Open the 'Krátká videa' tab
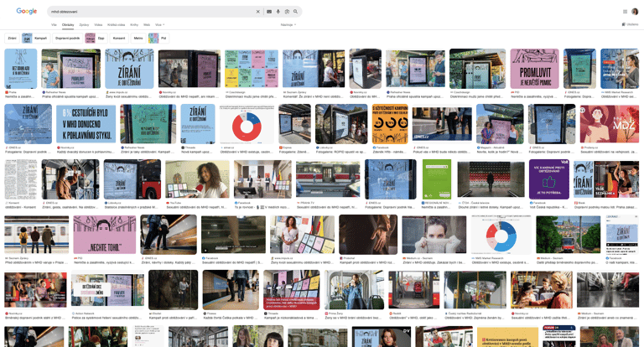Image resolution: width=644 pixels, height=347 pixels. point(117,24)
